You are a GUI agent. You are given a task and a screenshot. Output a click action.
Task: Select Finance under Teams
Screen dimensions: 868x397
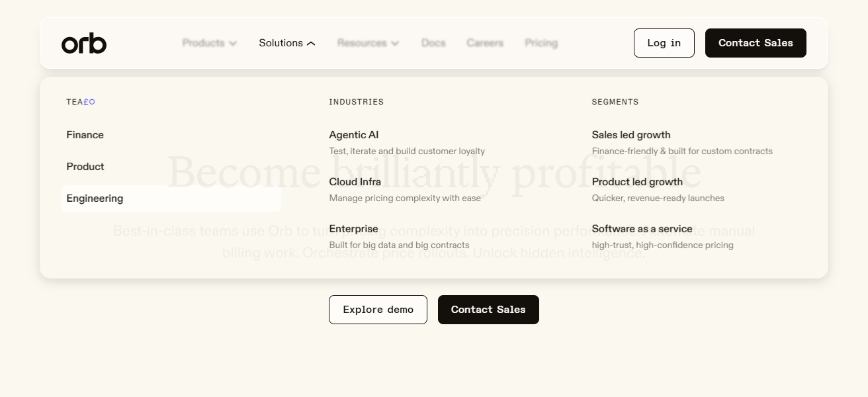point(85,135)
